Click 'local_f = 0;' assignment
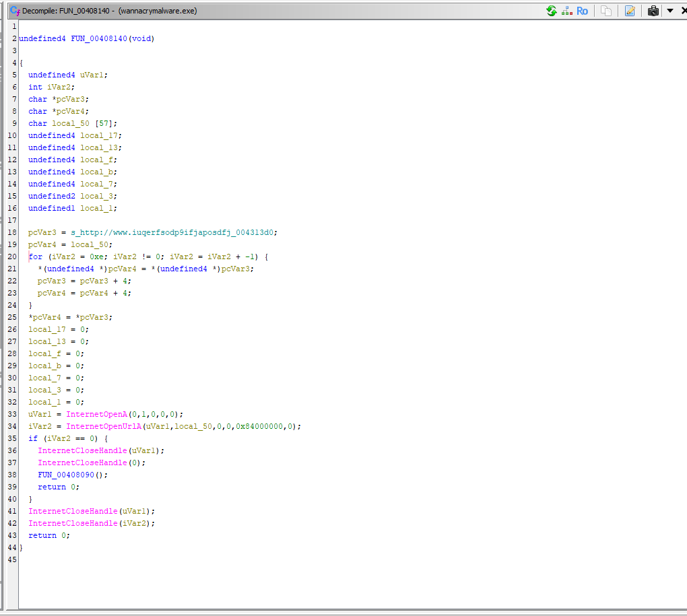The height and width of the screenshot is (616, 687). click(x=56, y=353)
